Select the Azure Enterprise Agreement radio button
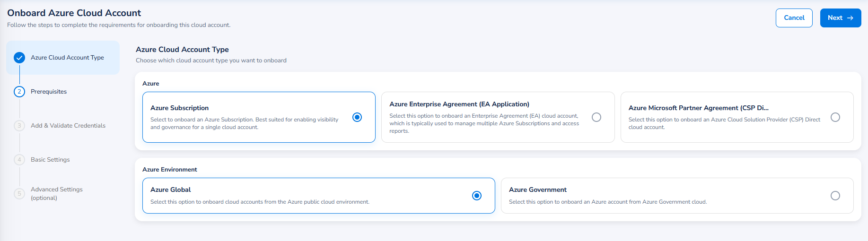The width and height of the screenshot is (868, 241). point(596,117)
